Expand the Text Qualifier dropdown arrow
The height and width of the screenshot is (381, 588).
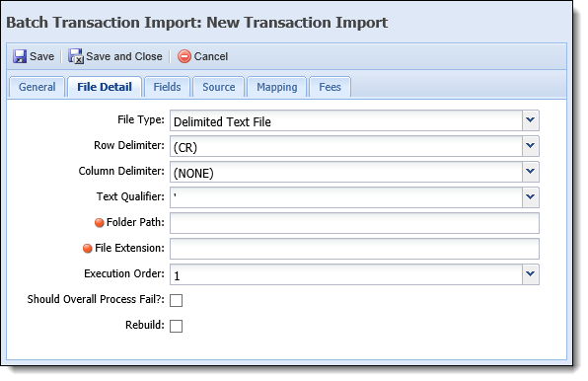click(530, 197)
